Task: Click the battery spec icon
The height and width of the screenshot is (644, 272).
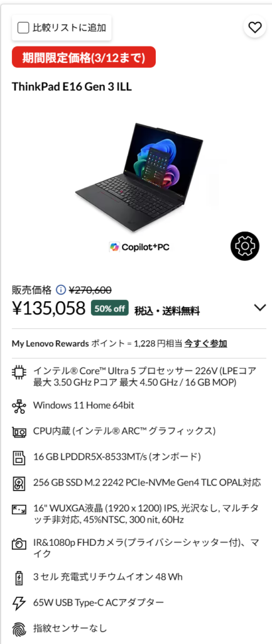Action: click(x=18, y=577)
